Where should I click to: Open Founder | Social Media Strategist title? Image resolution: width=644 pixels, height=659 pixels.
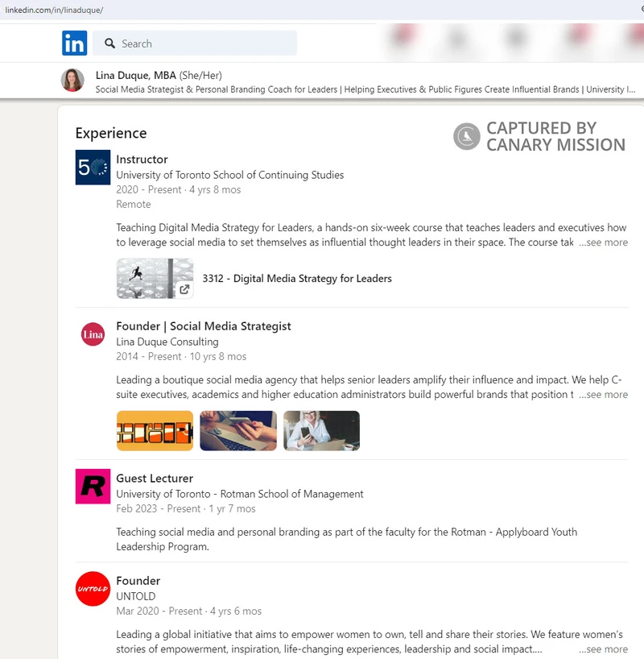[x=204, y=326]
